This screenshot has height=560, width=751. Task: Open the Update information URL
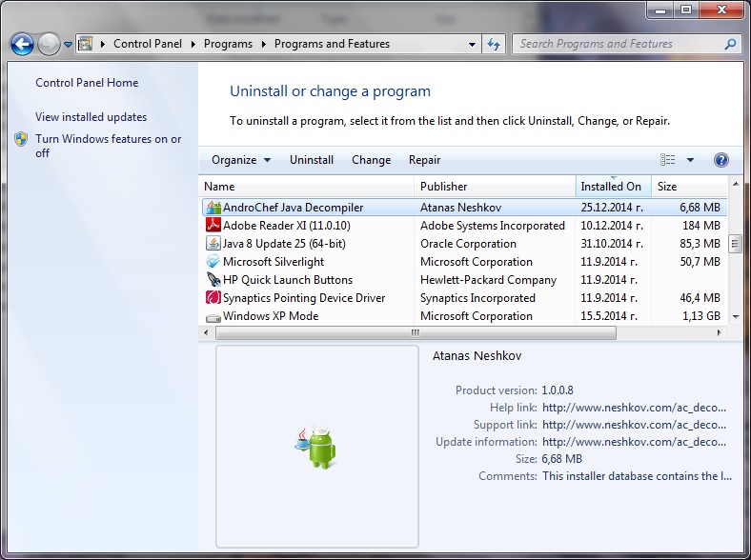click(634, 442)
